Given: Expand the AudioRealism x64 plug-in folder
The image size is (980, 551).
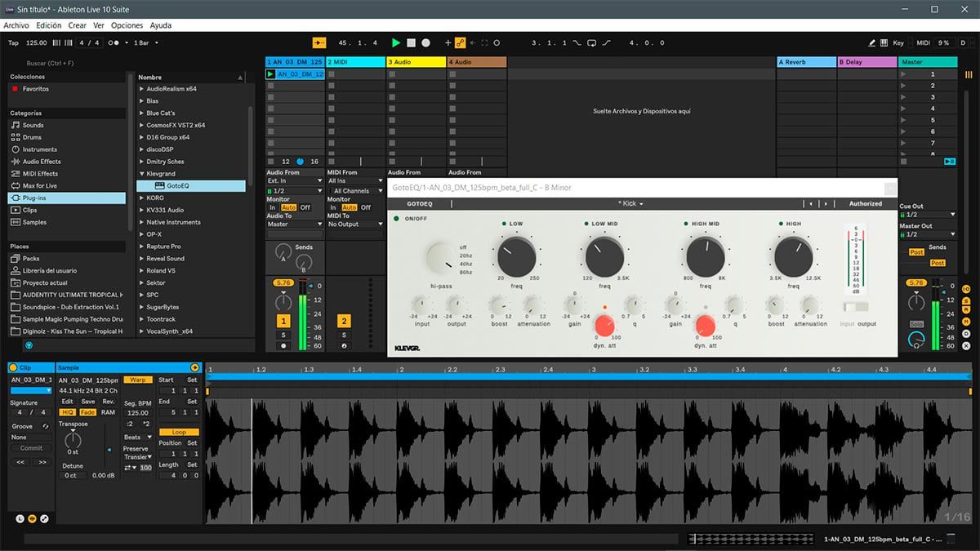Looking at the screenshot, I should [141, 88].
